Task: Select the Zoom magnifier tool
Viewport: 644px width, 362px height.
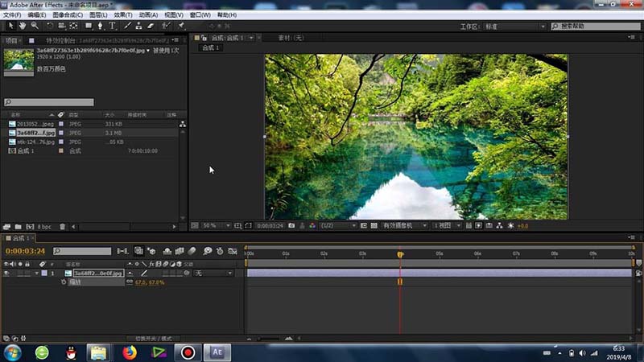Action: (35, 26)
